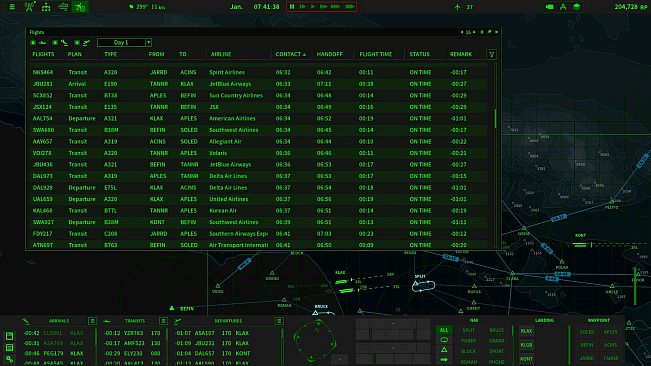
Task: Sort by CONTACT column header
Action: (290, 54)
